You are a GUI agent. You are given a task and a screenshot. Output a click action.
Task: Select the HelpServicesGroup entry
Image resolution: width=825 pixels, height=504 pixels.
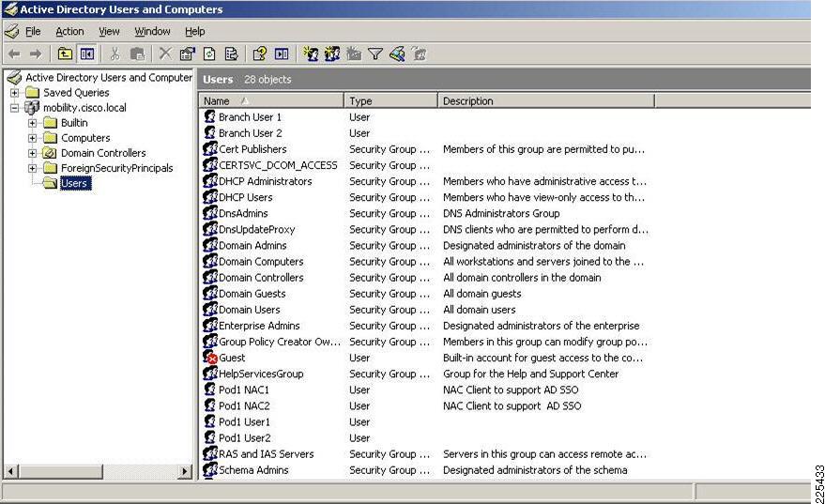point(261,374)
